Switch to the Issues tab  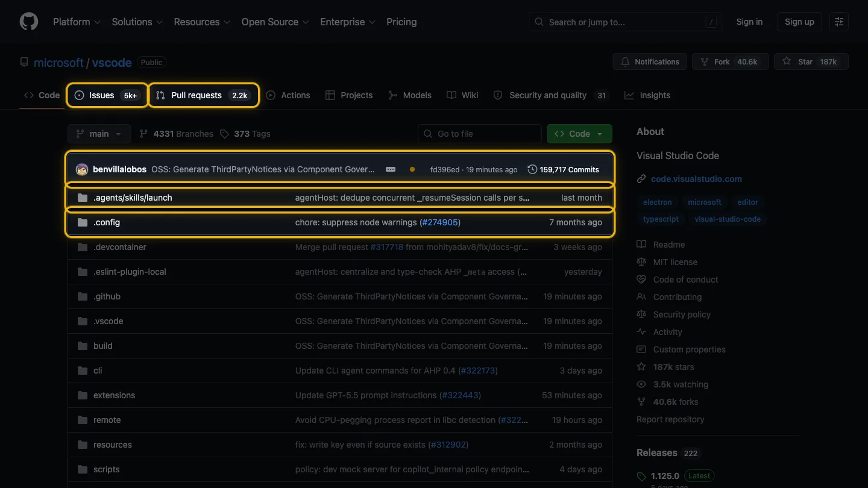[x=107, y=95]
